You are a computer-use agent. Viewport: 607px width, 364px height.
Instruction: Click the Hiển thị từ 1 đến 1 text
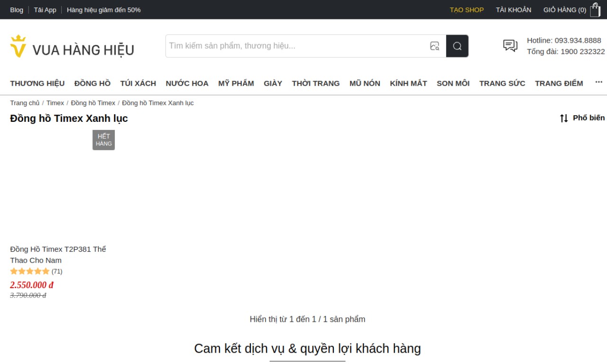coord(307,319)
